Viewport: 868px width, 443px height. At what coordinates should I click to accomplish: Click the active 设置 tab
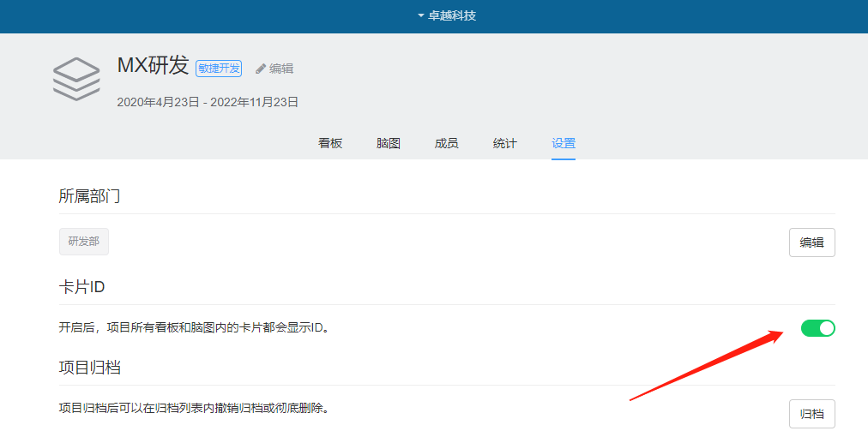coord(564,143)
